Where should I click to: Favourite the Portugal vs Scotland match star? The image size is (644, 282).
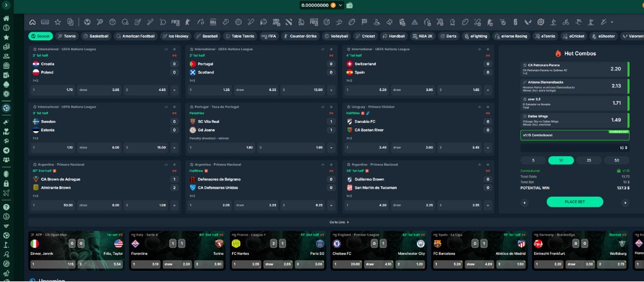tap(331, 49)
